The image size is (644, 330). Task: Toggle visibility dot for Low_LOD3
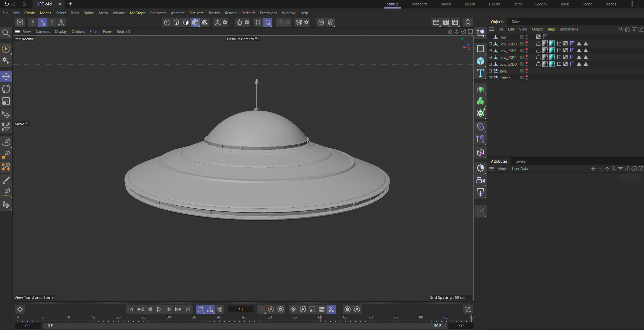pos(527,43)
